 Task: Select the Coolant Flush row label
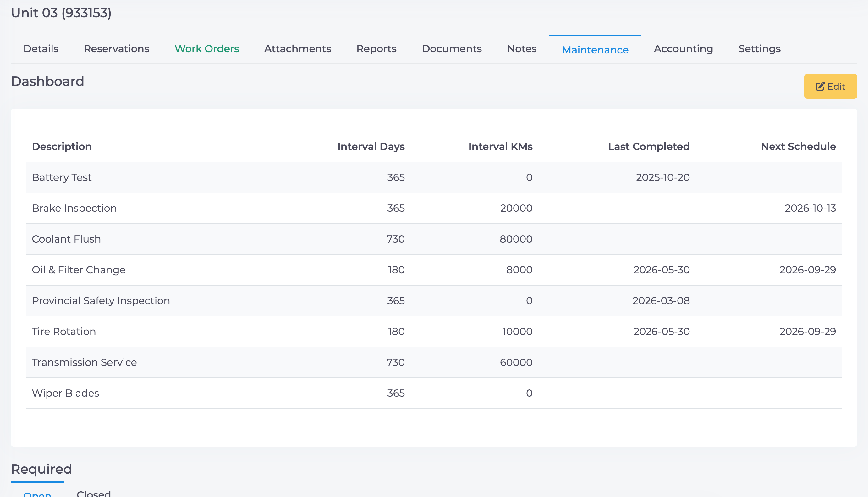click(x=67, y=239)
